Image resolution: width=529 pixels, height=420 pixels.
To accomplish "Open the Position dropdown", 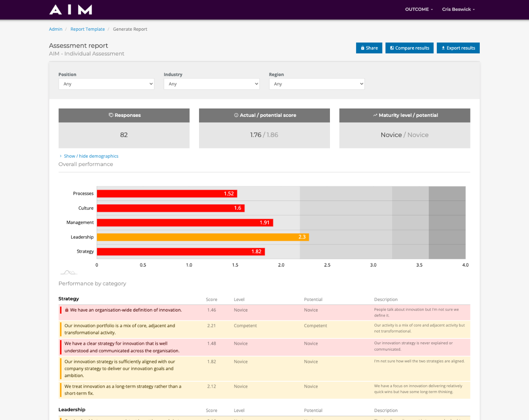I will coord(106,84).
